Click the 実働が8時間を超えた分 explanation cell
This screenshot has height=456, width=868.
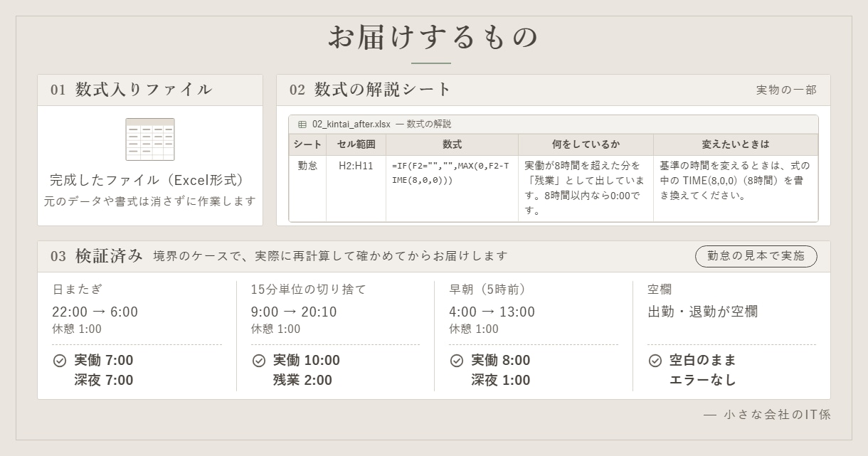click(x=585, y=188)
